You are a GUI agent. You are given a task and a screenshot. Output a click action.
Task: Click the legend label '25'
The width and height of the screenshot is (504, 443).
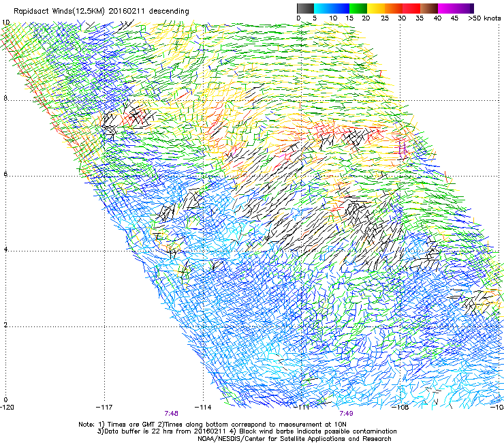[x=385, y=18]
